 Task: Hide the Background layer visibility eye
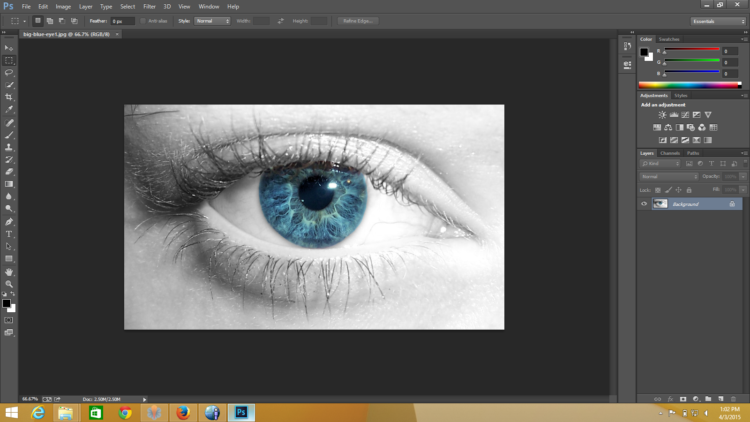tap(644, 204)
